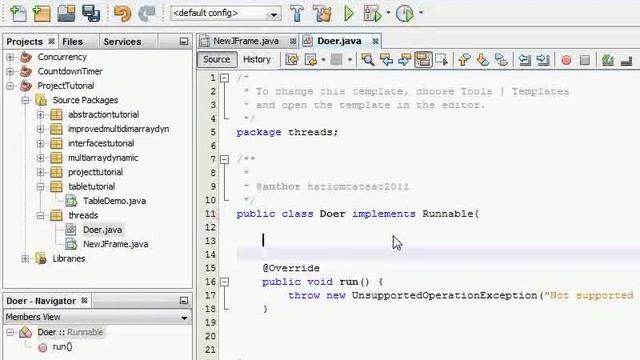Shift Line Right icon
Screen dimensions: 640x360
pos(543,60)
